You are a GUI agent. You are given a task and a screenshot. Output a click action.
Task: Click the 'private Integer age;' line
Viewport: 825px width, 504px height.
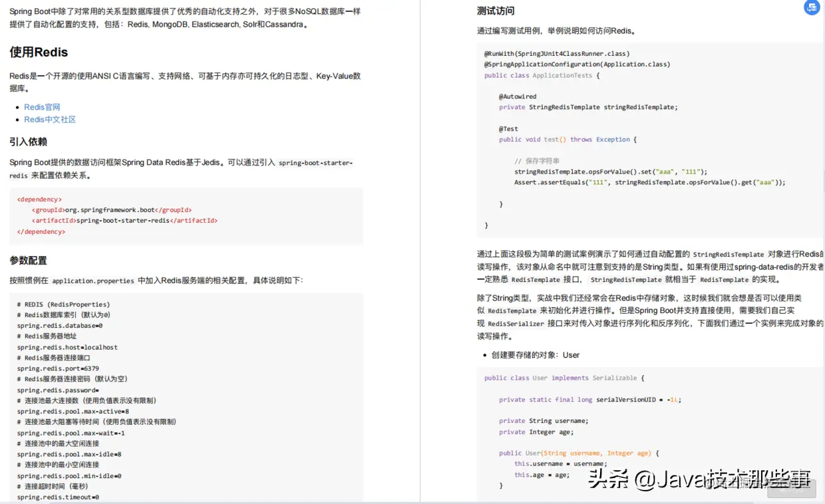click(536, 432)
